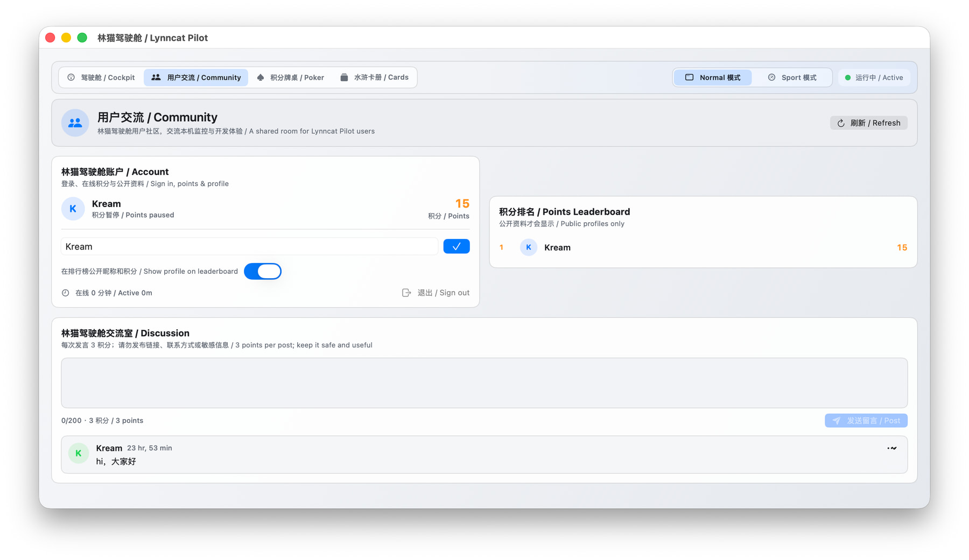The image size is (969, 560).
Task: Click the green active status dot
Action: 848,78
